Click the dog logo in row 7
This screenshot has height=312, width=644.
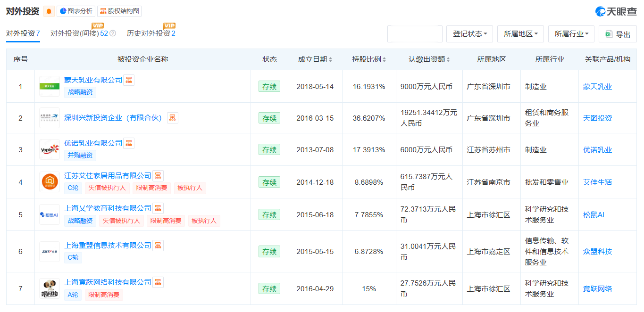click(x=50, y=288)
